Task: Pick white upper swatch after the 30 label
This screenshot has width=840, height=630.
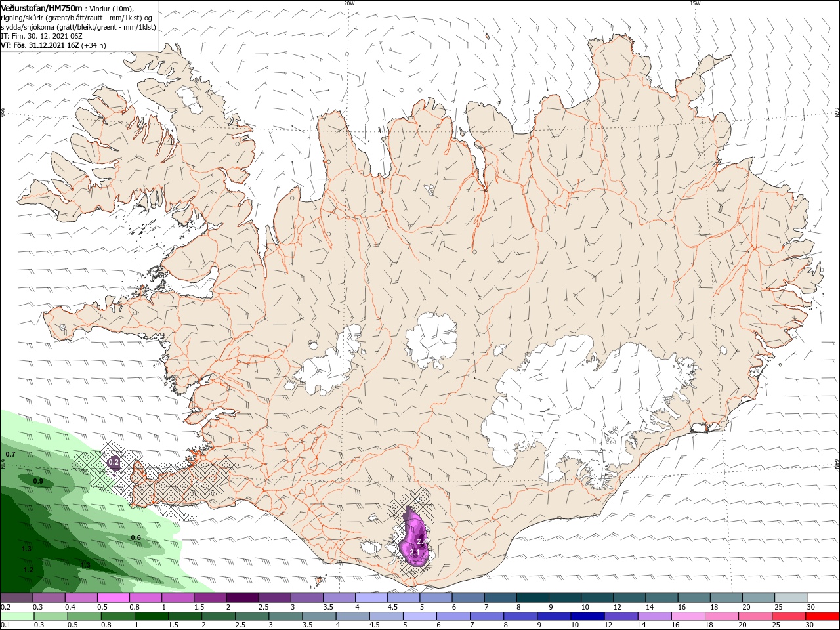Action: [x=823, y=598]
